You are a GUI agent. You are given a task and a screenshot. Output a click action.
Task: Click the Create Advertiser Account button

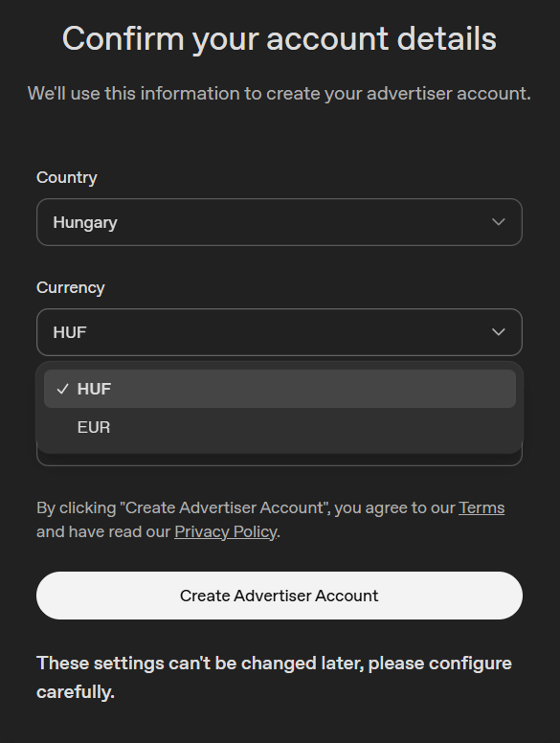(x=280, y=596)
